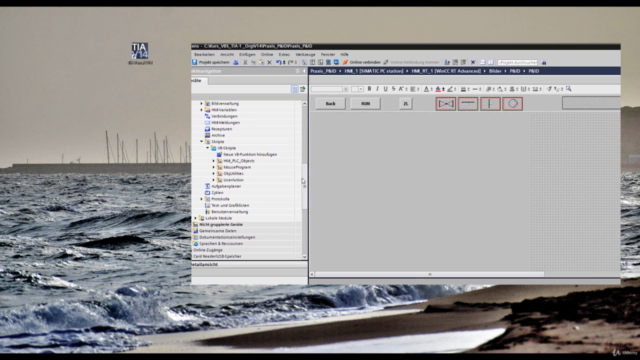The image size is (640, 360).
Task: Click the font color A icon
Action: (x=426, y=89)
